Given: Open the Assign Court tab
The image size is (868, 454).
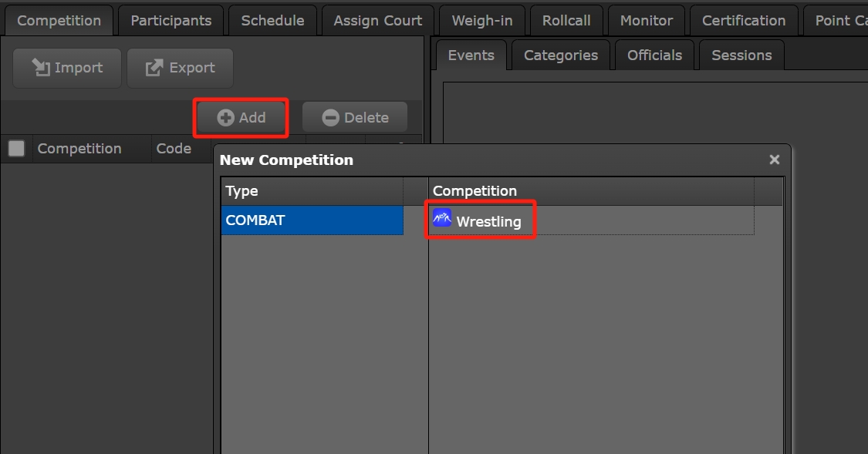Looking at the screenshot, I should click(x=377, y=21).
